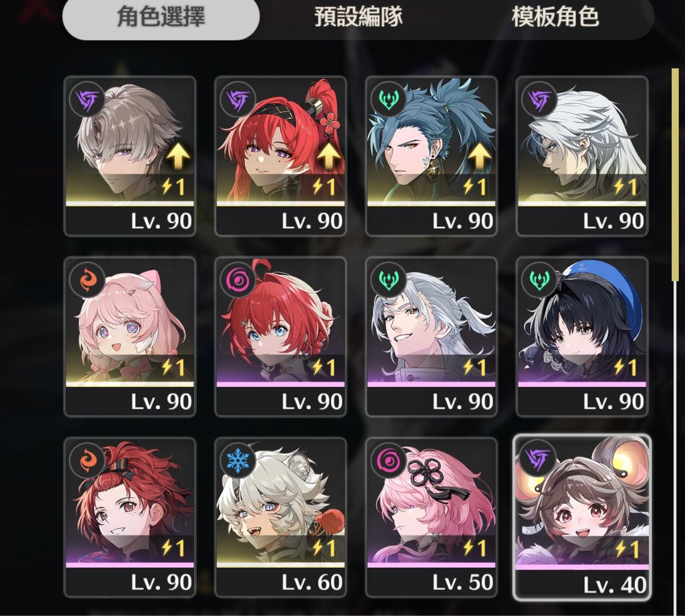Choose the red wavy-haired Lv. 90 character in bottom row
This screenshot has width=685, height=616.
[x=130, y=518]
